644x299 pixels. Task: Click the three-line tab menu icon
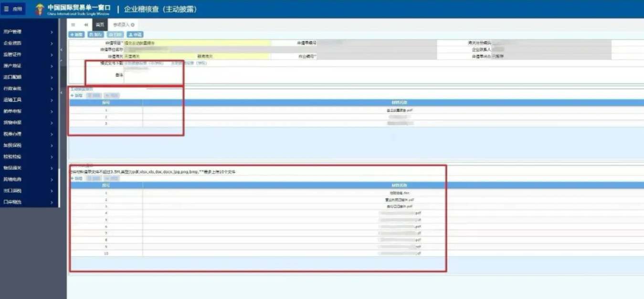(73, 24)
